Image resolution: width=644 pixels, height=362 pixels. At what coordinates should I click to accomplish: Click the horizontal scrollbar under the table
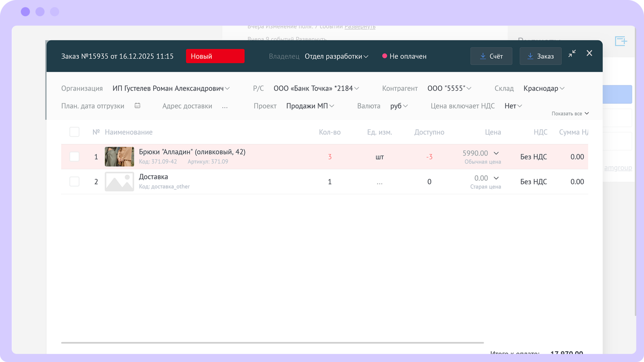[x=272, y=343]
